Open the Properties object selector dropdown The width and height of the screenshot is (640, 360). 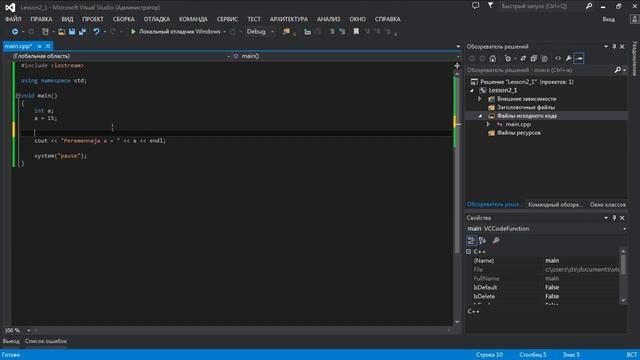pyautogui.click(x=624, y=229)
